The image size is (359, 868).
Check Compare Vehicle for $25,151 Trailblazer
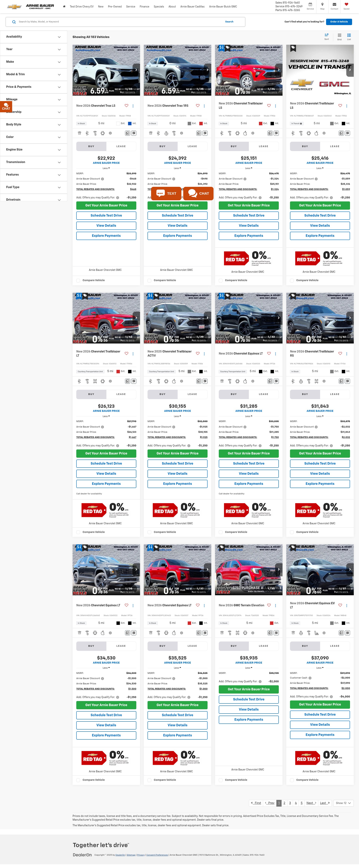(221, 280)
